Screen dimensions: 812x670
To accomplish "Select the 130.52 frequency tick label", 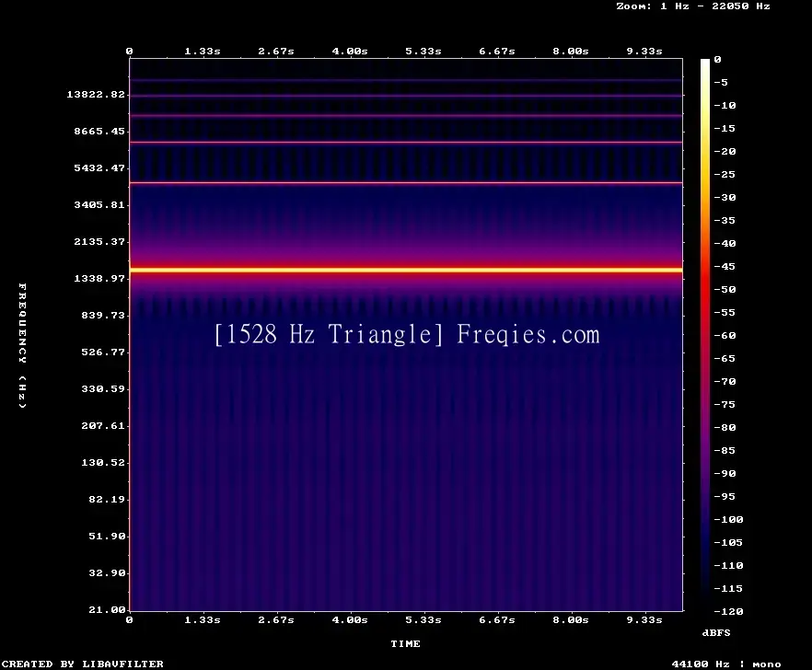I will click(103, 462).
